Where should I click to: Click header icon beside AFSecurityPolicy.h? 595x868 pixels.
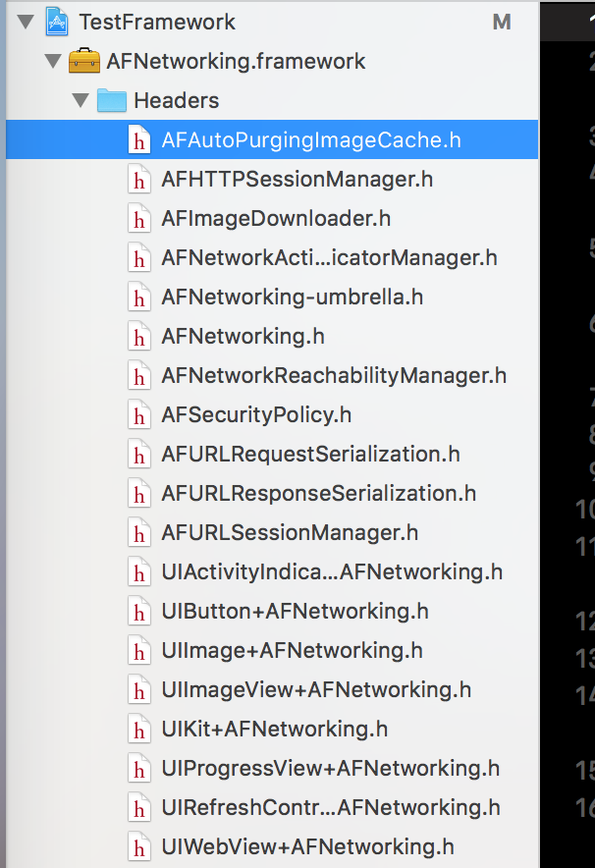pos(138,414)
